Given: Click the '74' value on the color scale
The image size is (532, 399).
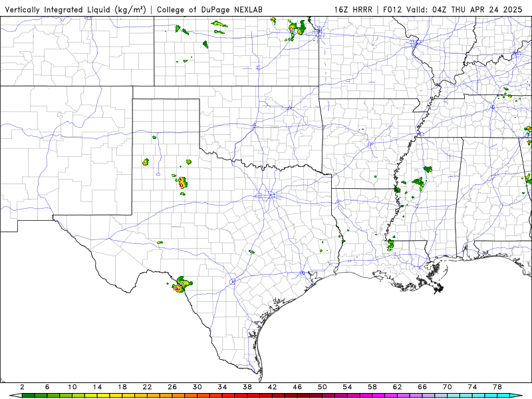Looking at the screenshot, I should coord(472,387).
